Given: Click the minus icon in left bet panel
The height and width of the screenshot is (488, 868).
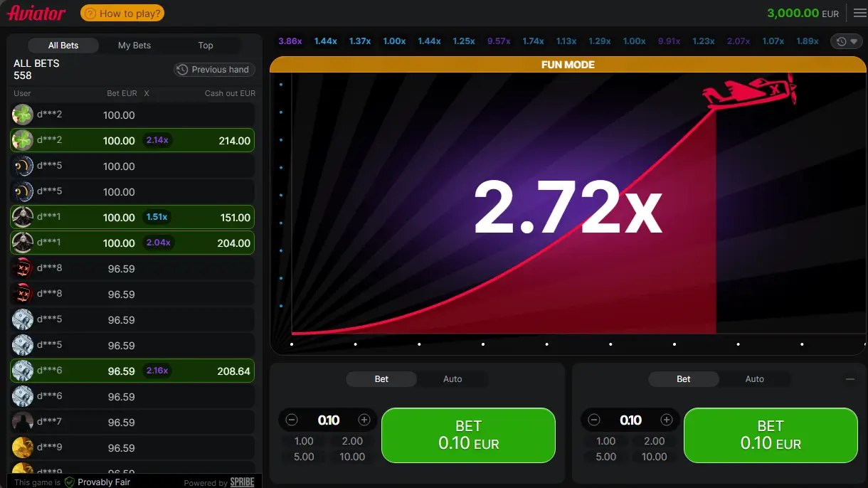Looking at the screenshot, I should pyautogui.click(x=291, y=420).
